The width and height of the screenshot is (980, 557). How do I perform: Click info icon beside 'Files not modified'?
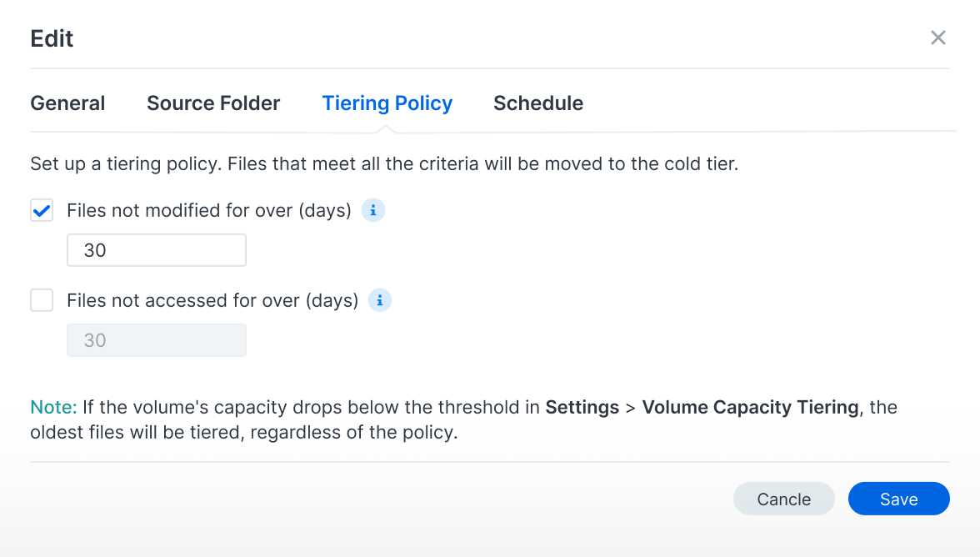pyautogui.click(x=373, y=211)
